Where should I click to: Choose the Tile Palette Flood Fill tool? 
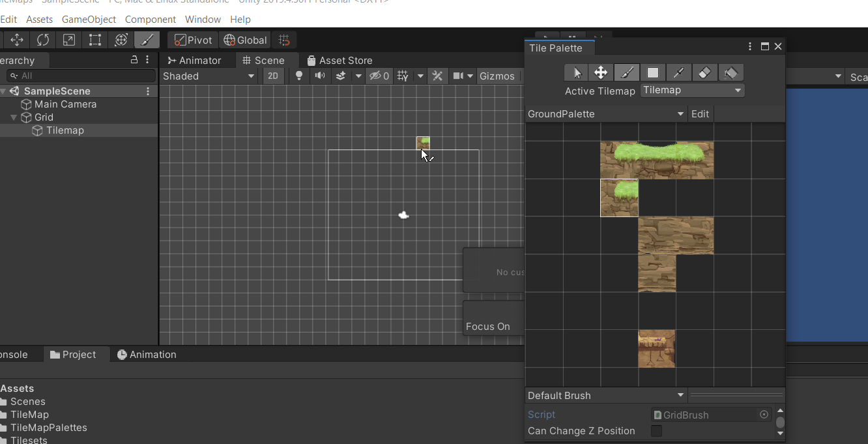pos(731,72)
